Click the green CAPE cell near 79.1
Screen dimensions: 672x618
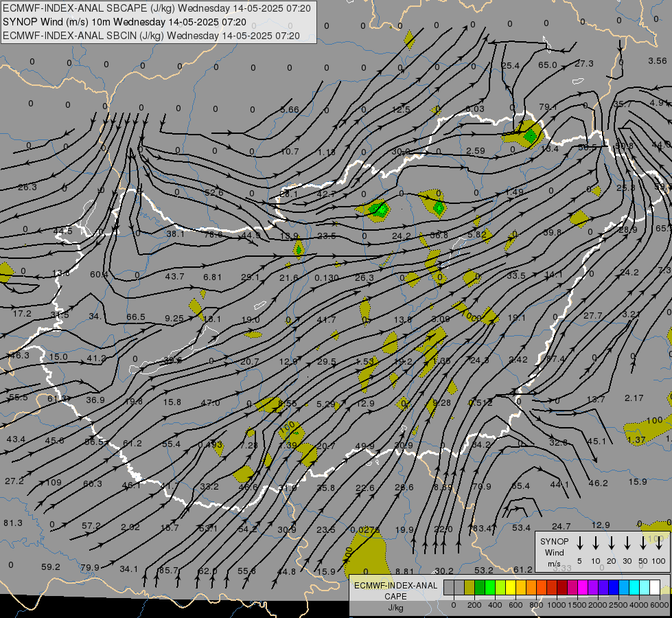click(531, 137)
